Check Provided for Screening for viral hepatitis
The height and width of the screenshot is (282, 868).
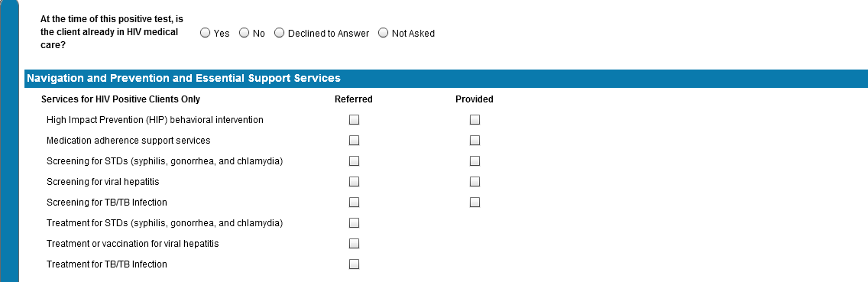(x=474, y=181)
